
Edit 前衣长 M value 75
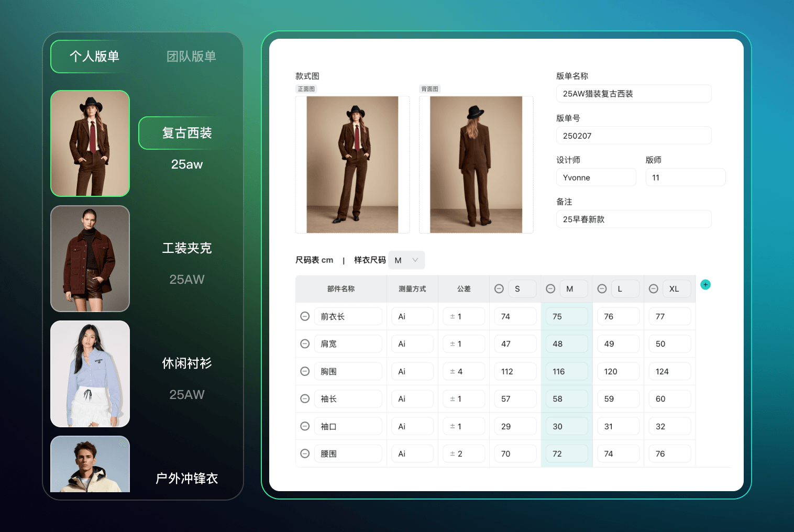pos(567,316)
